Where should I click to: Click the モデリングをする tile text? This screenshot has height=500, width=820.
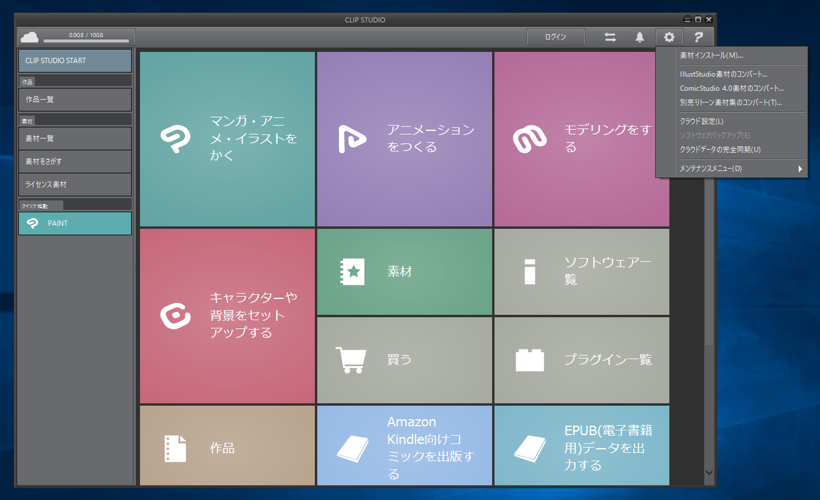[608, 138]
